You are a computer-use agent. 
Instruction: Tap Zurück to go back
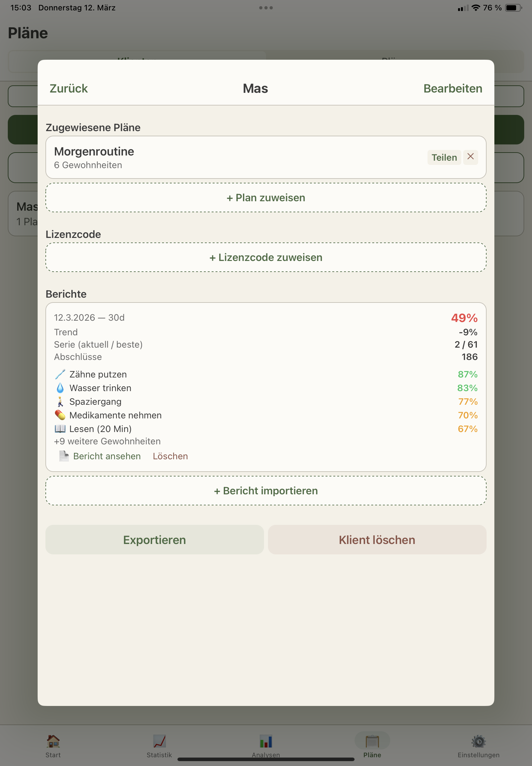pos(69,88)
